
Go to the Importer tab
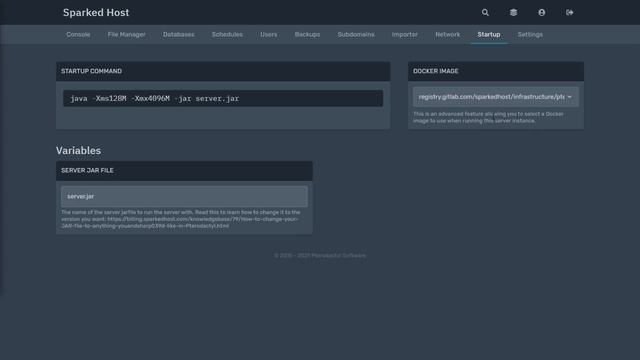(405, 35)
